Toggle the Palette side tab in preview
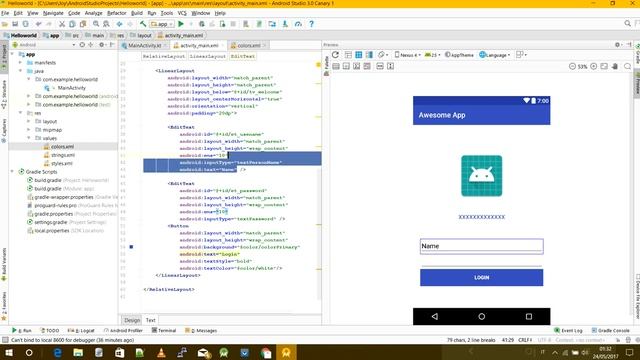Screen dimensions: 640x360 [326, 66]
